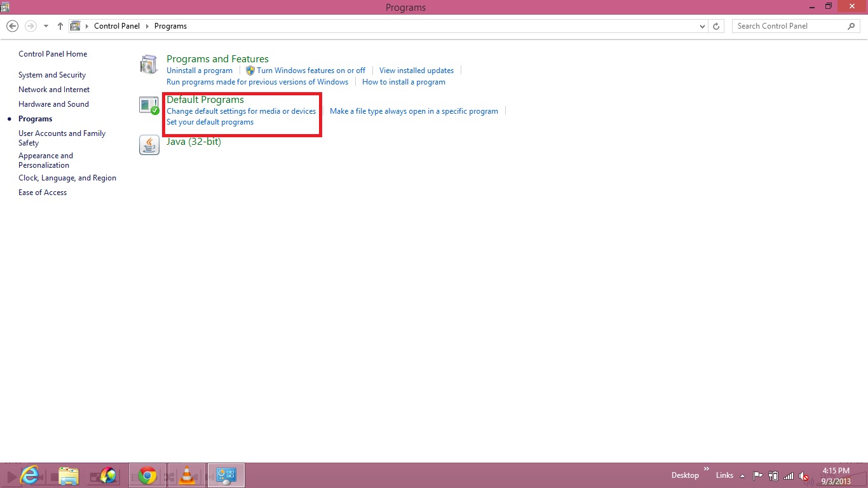Open Control Panel Home from the sidebar
Image resolution: width=868 pixels, height=488 pixels.
(x=53, y=54)
